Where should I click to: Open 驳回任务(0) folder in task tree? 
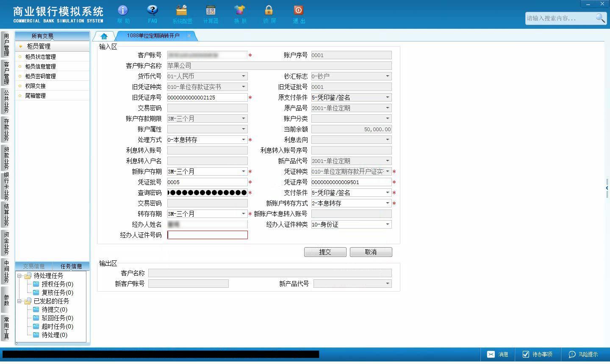[53, 318]
